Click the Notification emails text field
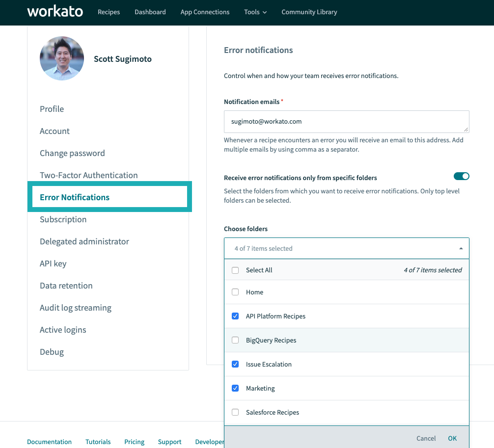494x448 pixels. (x=346, y=121)
